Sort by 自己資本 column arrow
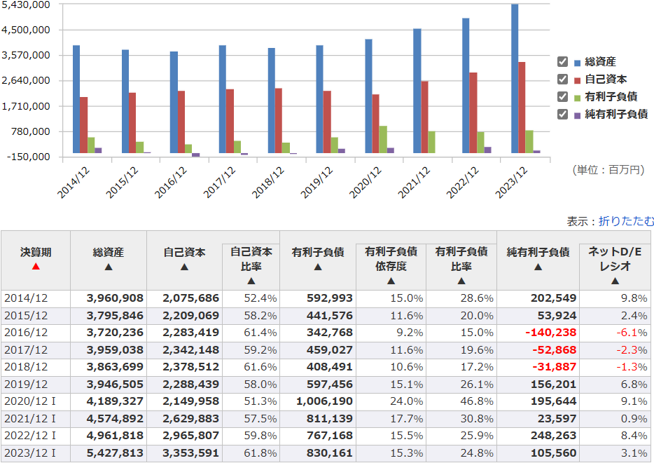The height and width of the screenshot is (463, 654). [x=184, y=267]
